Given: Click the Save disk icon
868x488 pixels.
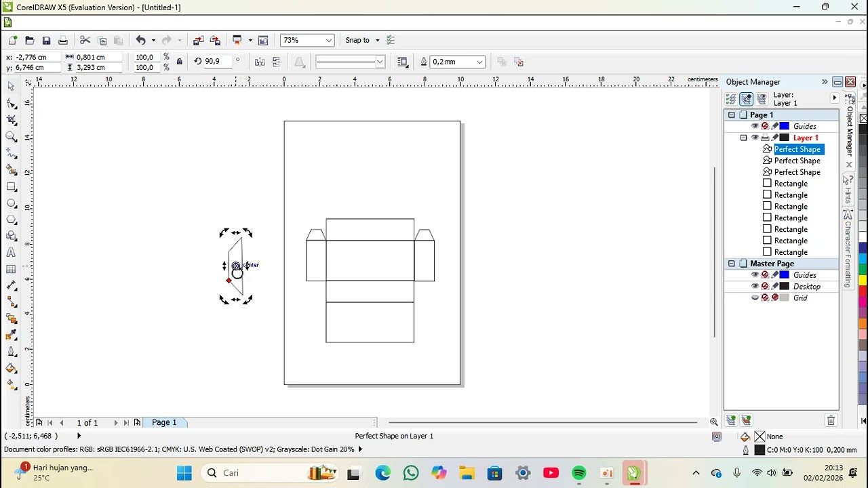Looking at the screenshot, I should (x=46, y=41).
